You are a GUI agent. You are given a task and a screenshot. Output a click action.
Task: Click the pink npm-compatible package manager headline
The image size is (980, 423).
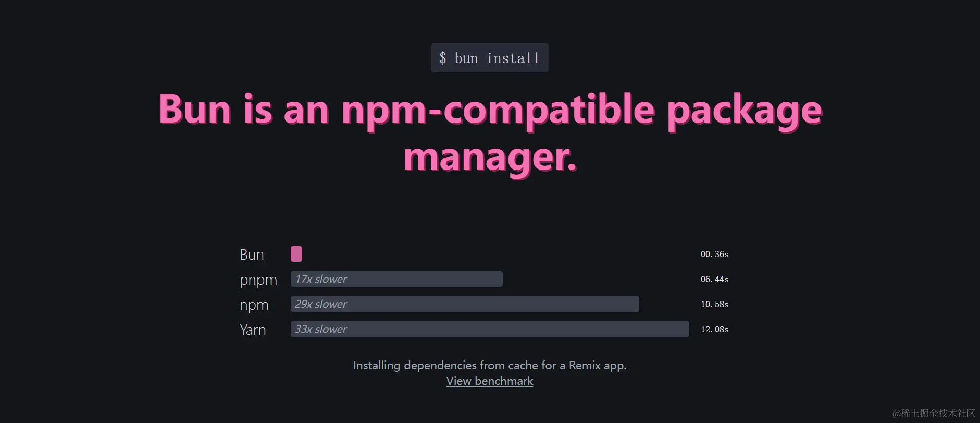tap(490, 134)
